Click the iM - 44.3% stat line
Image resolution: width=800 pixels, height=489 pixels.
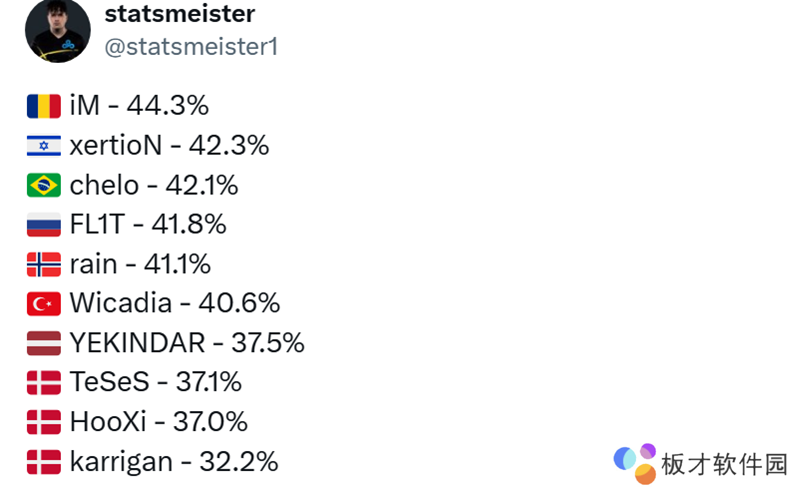139,106
